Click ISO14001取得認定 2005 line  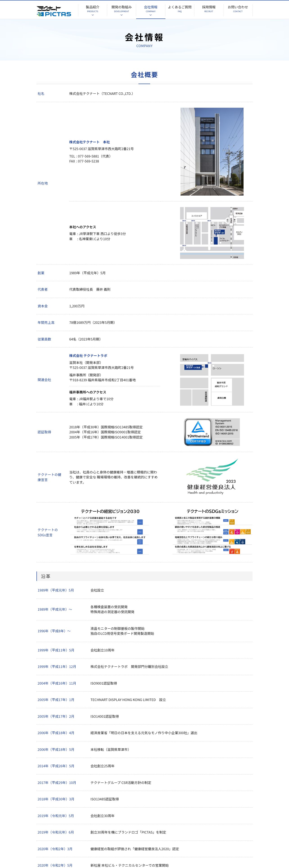(106, 437)
